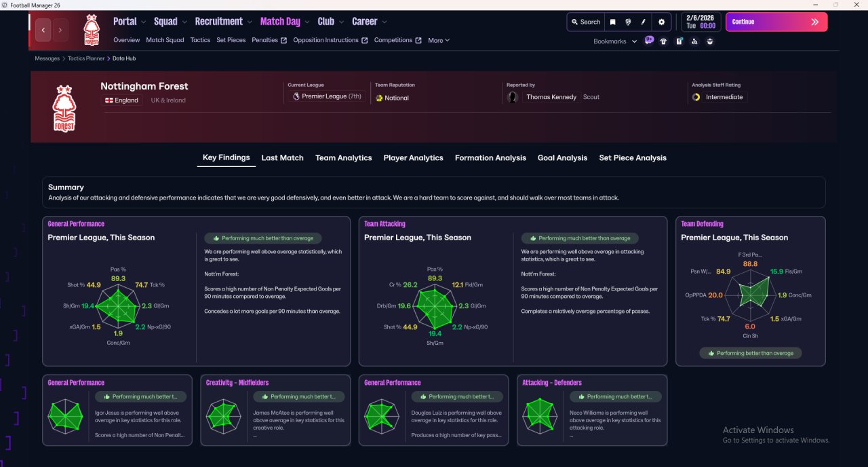Switch to the Player Analytics tab
Viewport: 868px width, 467px height.
[x=413, y=157]
